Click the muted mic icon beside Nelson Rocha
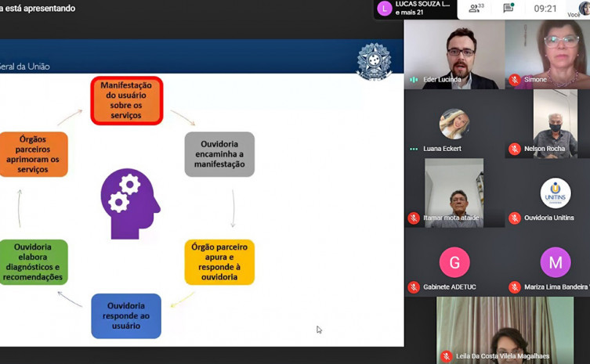This screenshot has width=590, height=364. point(515,149)
